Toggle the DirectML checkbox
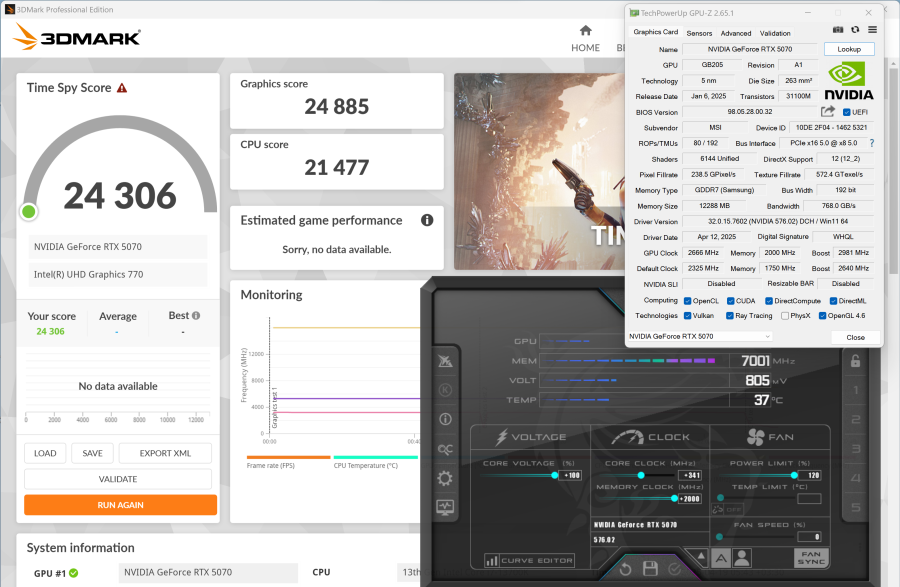 click(x=833, y=301)
